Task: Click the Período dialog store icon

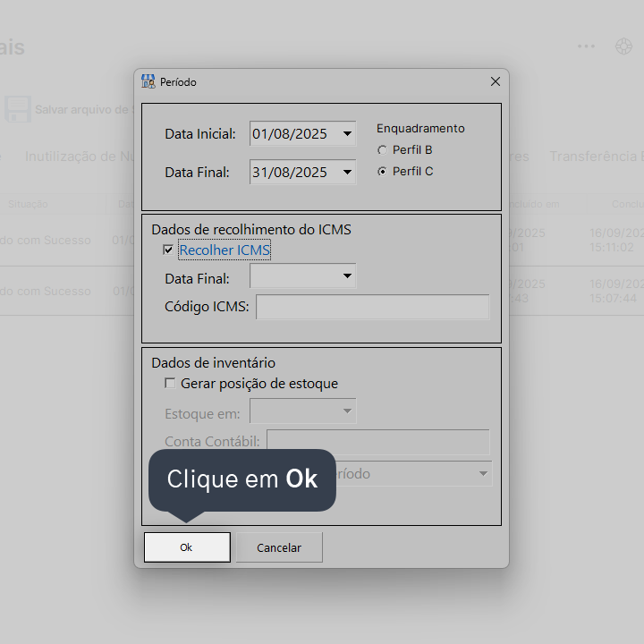Action: 148,81
